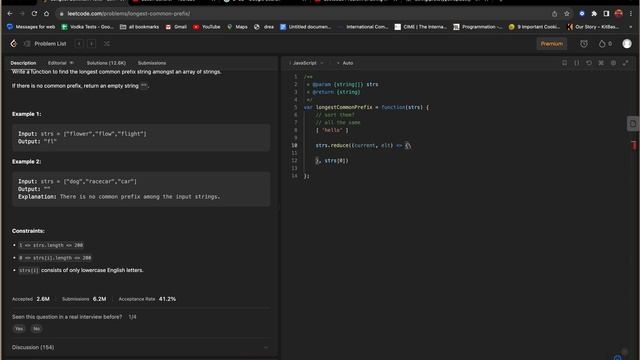This screenshot has width=640, height=360.
Task: Open the Untitled document bookmark
Action: (305, 27)
